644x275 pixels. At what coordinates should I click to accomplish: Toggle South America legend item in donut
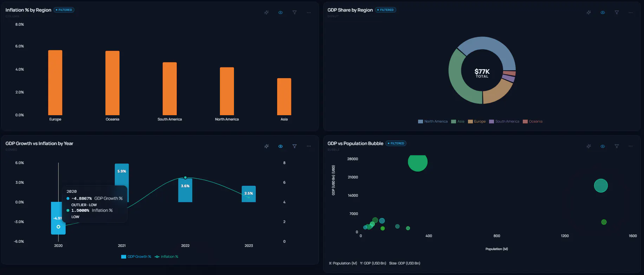[x=504, y=122]
